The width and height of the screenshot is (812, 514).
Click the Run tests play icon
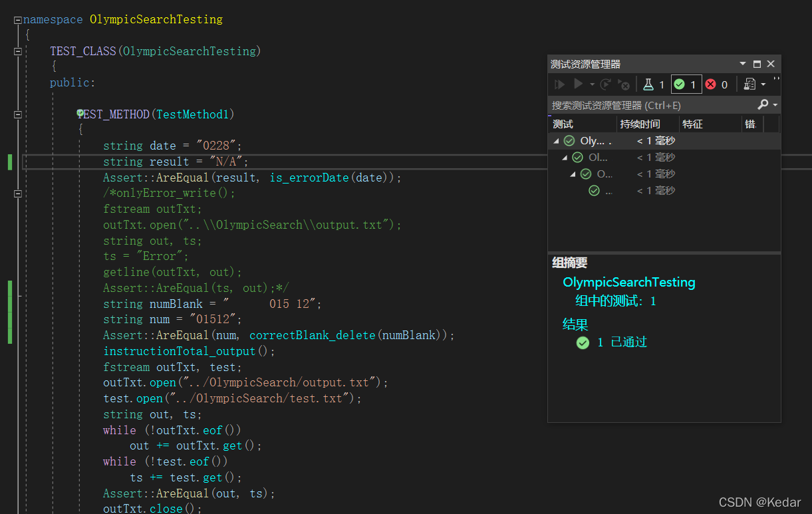pyautogui.click(x=578, y=84)
